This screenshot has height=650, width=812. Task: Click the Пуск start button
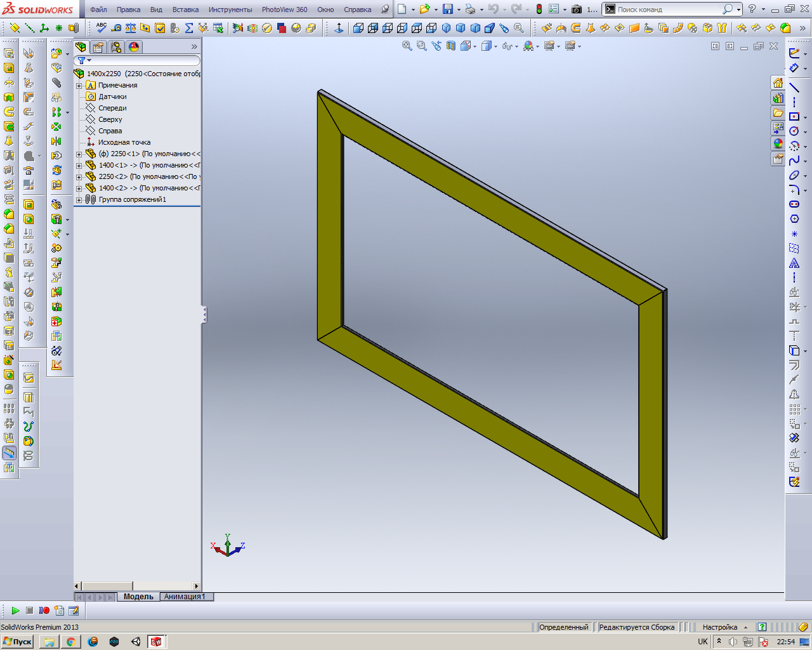pyautogui.click(x=17, y=642)
